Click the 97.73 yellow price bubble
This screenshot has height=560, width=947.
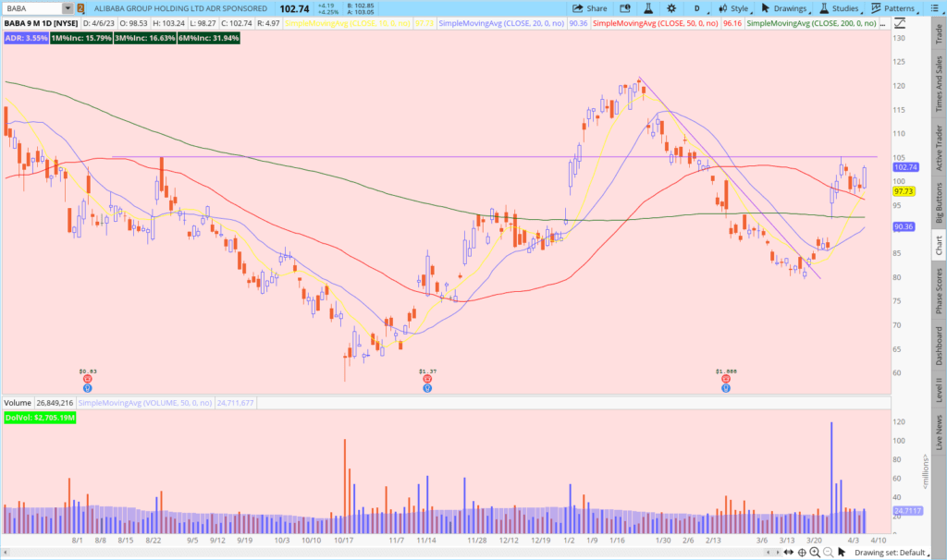(x=904, y=191)
